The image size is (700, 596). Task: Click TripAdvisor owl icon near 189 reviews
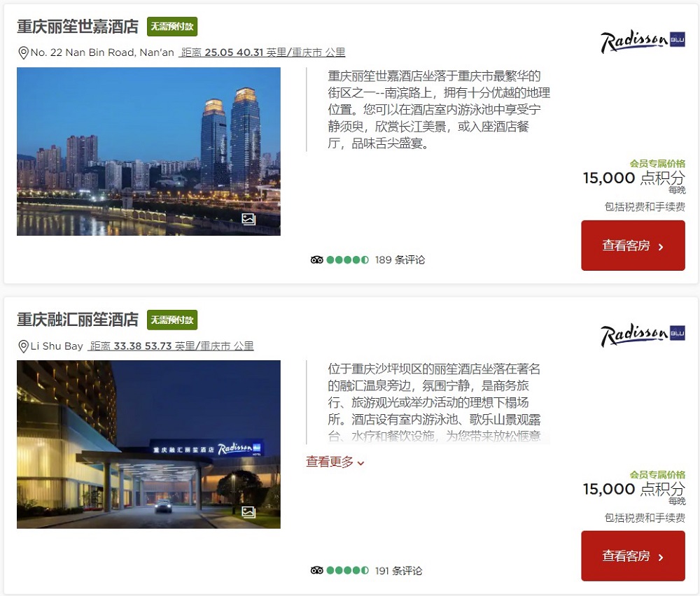317,260
